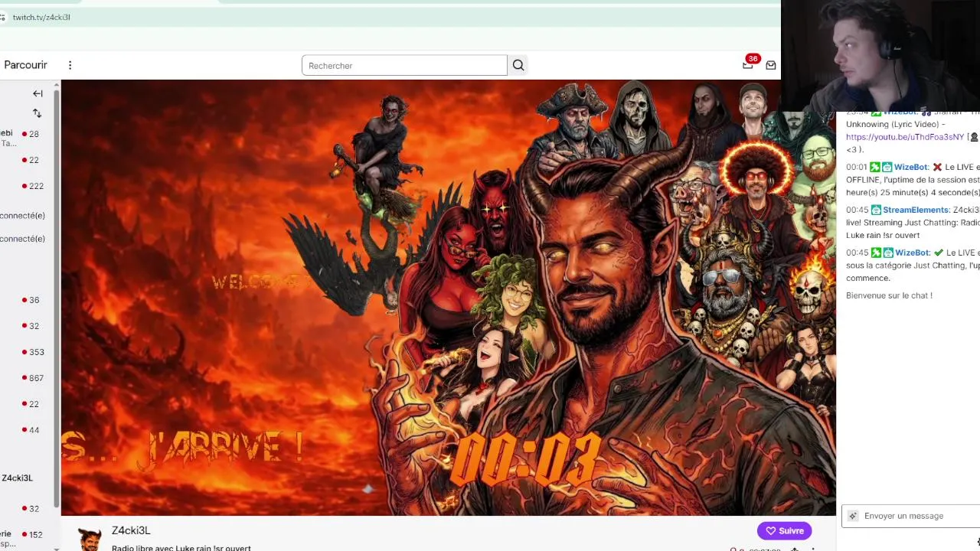Collapse the left channel sidebar
This screenshot has height=551, width=980.
(x=38, y=93)
